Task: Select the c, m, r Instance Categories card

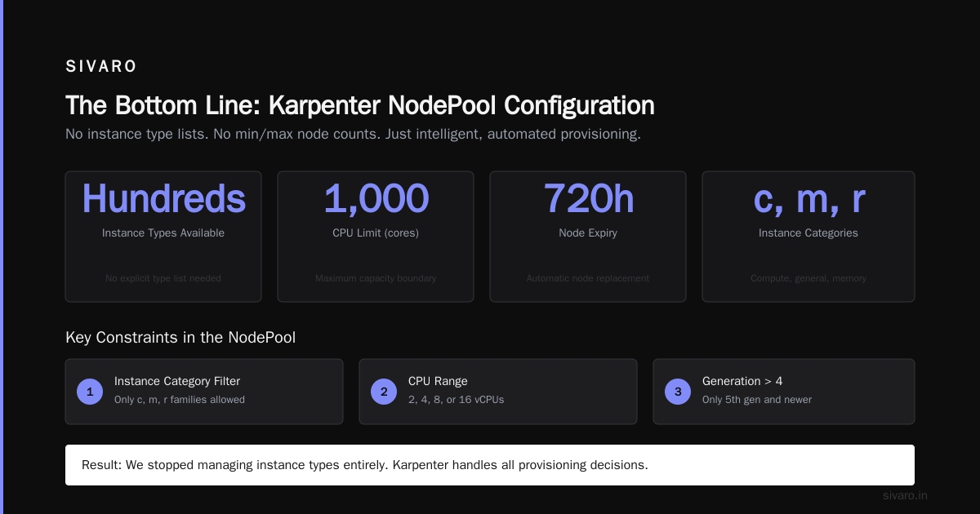Action: [x=808, y=237]
